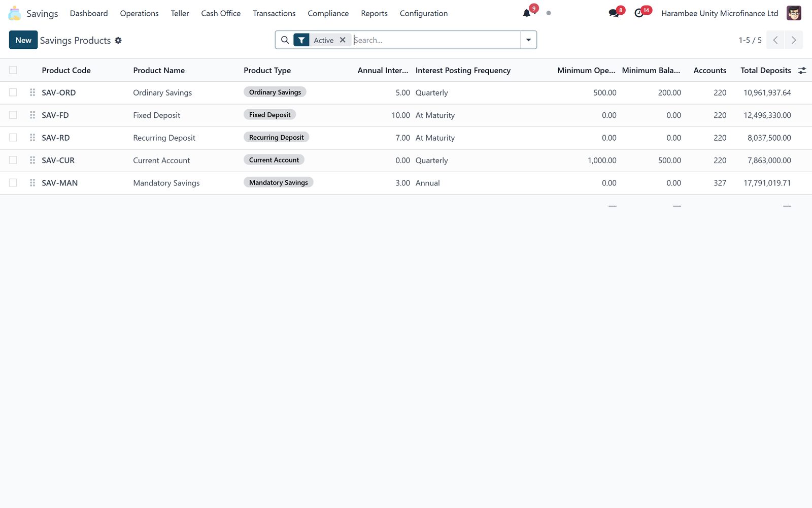
Task: Open the Operations menu
Action: pyautogui.click(x=139, y=13)
